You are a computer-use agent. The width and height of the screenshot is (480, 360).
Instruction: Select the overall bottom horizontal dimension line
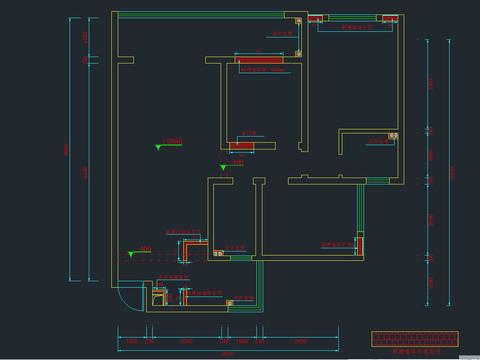228,350
